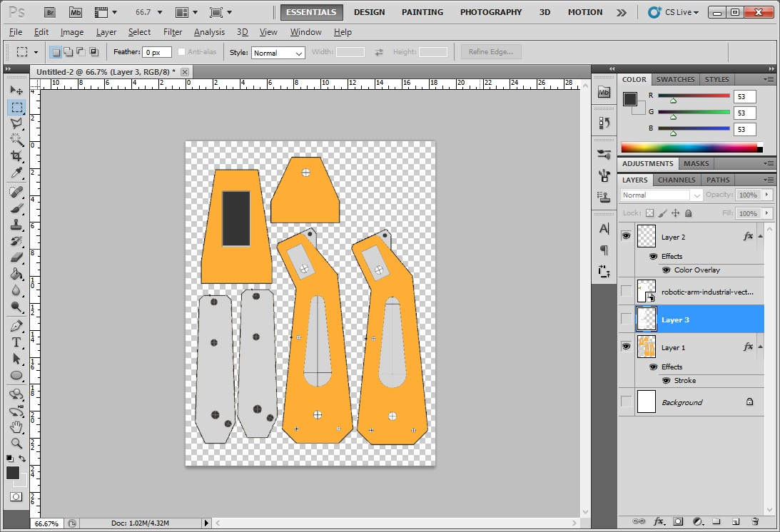
Task: Switch to Design workspace
Action: click(369, 12)
